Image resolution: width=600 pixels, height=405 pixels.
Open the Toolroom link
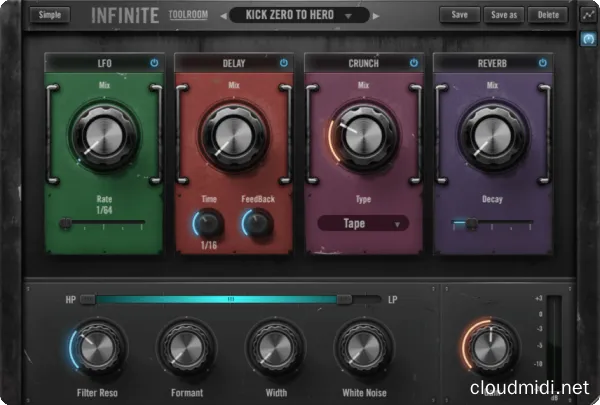click(188, 15)
